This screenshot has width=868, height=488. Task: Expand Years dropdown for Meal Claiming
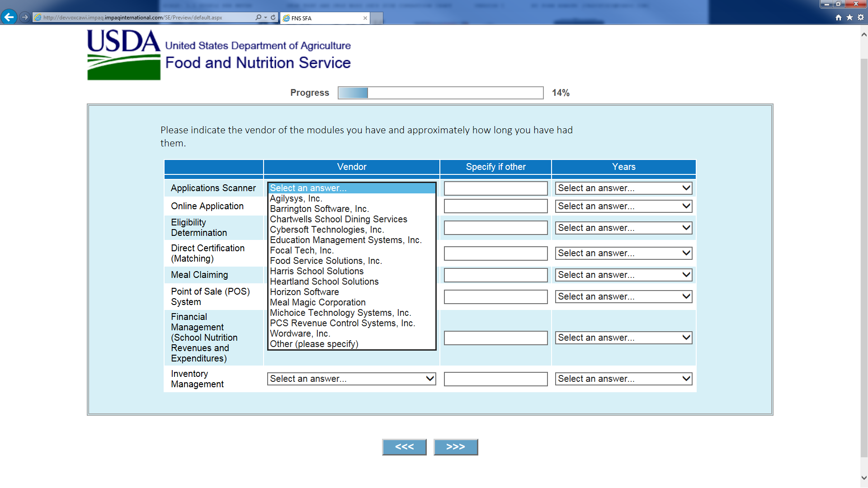(x=623, y=275)
